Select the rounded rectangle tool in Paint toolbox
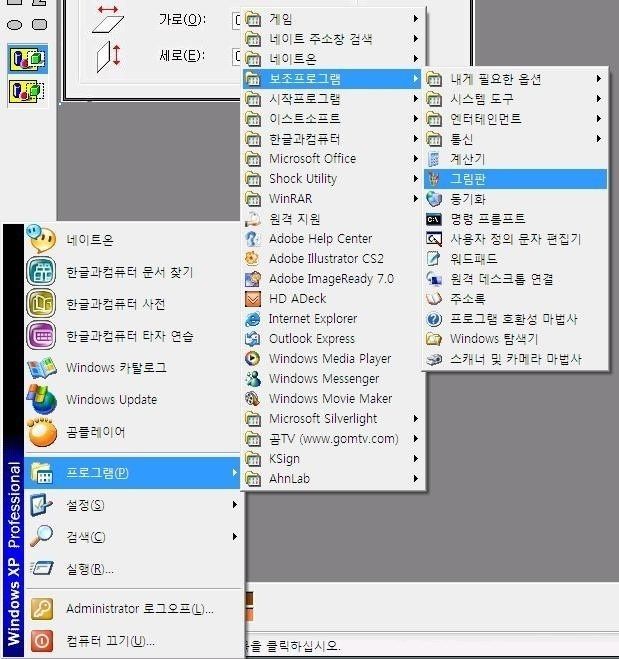Image resolution: width=619 pixels, height=659 pixels. 39,24
